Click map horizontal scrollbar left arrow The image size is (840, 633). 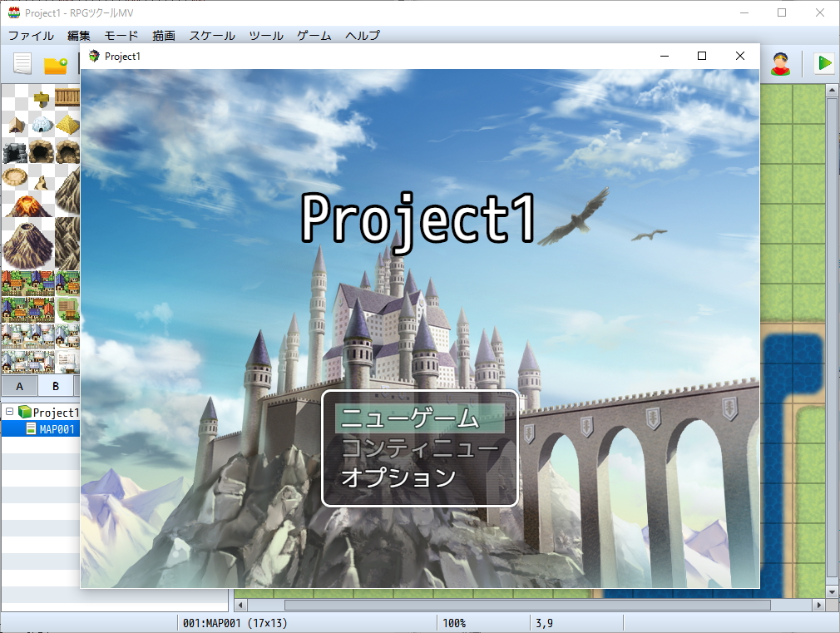tap(240, 605)
